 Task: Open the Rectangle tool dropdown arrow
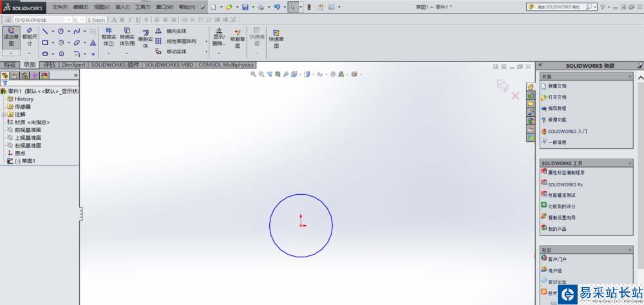53,43
